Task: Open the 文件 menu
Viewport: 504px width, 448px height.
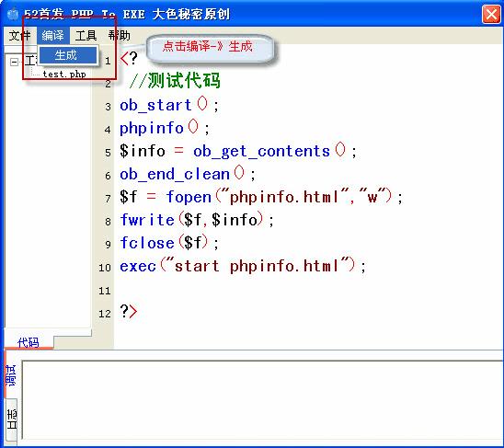Action: click(20, 35)
